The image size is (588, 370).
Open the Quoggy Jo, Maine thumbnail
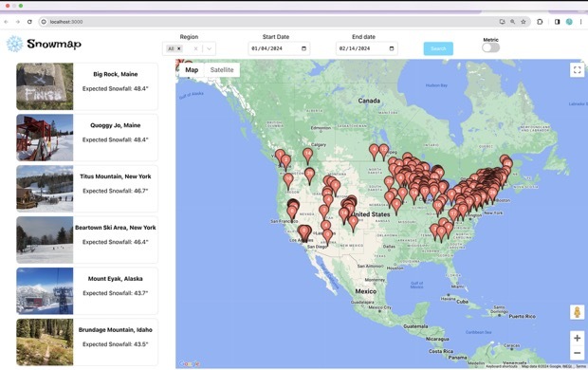(45, 138)
